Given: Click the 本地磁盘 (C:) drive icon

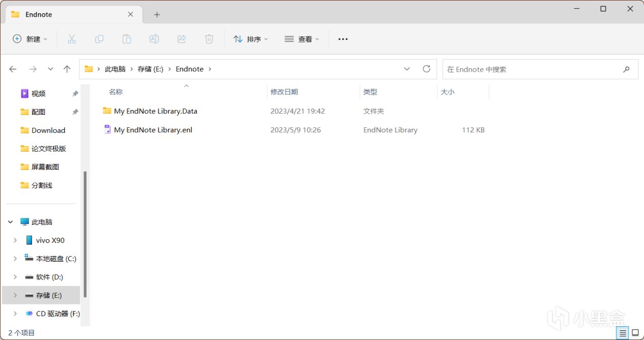Looking at the screenshot, I should pos(29,258).
